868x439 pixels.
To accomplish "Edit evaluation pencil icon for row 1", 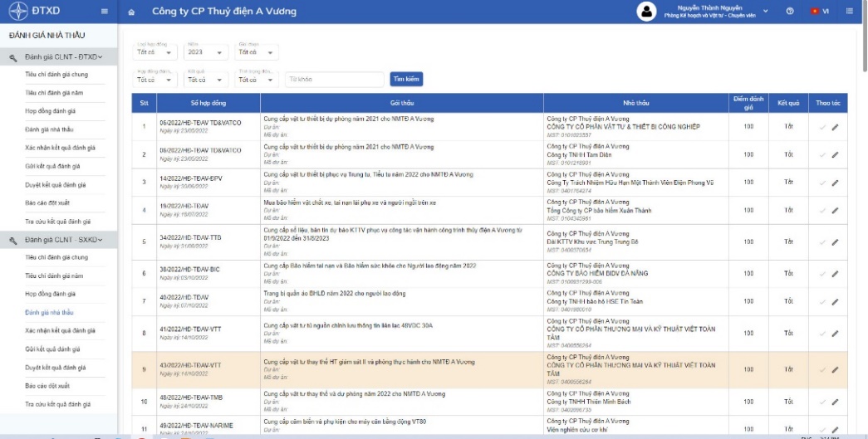I will click(x=835, y=127).
